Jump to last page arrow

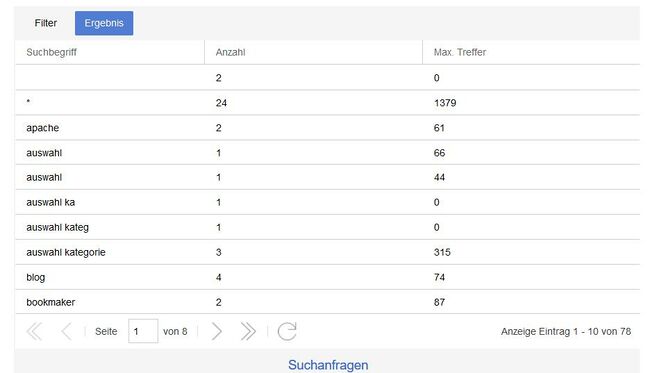pyautogui.click(x=248, y=332)
